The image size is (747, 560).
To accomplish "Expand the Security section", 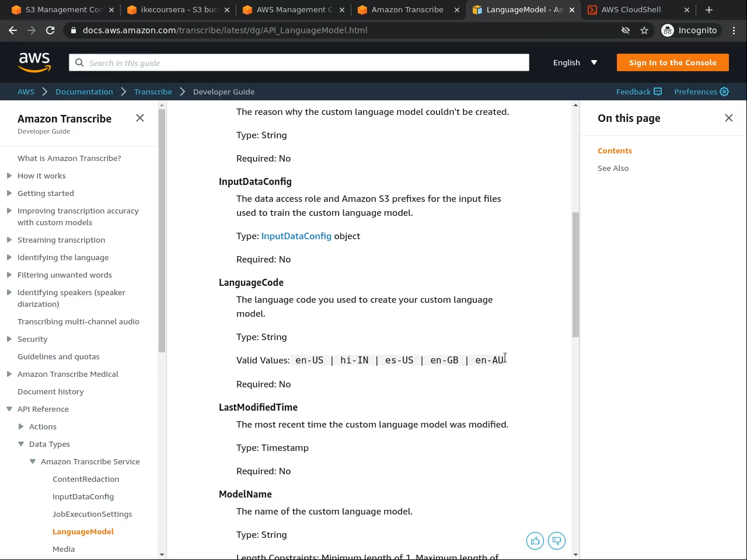I will (9, 339).
